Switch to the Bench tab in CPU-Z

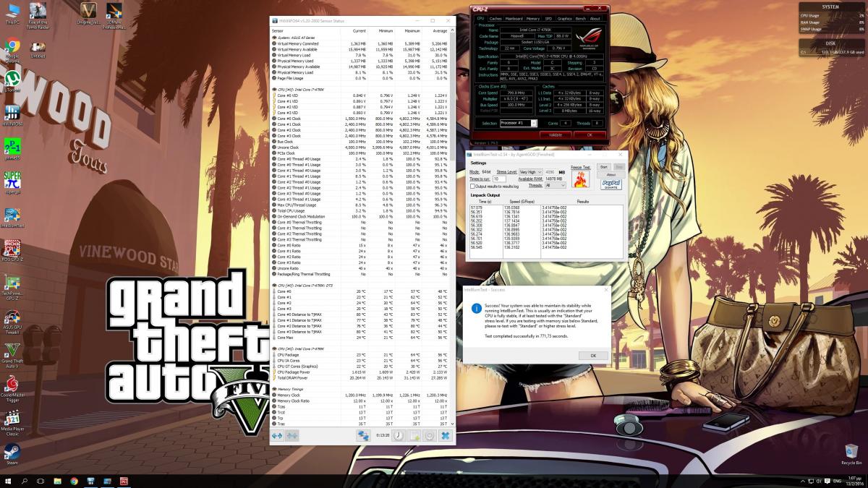pyautogui.click(x=582, y=18)
